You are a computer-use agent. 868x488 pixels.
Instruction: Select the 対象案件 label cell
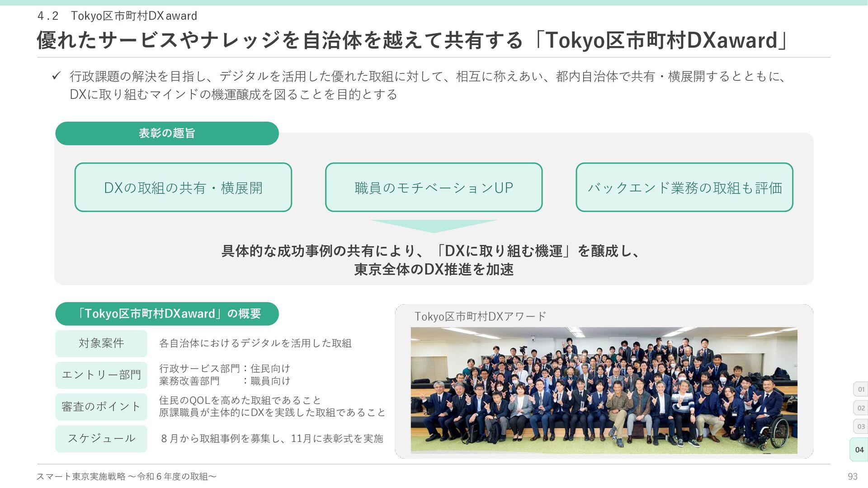tap(101, 343)
